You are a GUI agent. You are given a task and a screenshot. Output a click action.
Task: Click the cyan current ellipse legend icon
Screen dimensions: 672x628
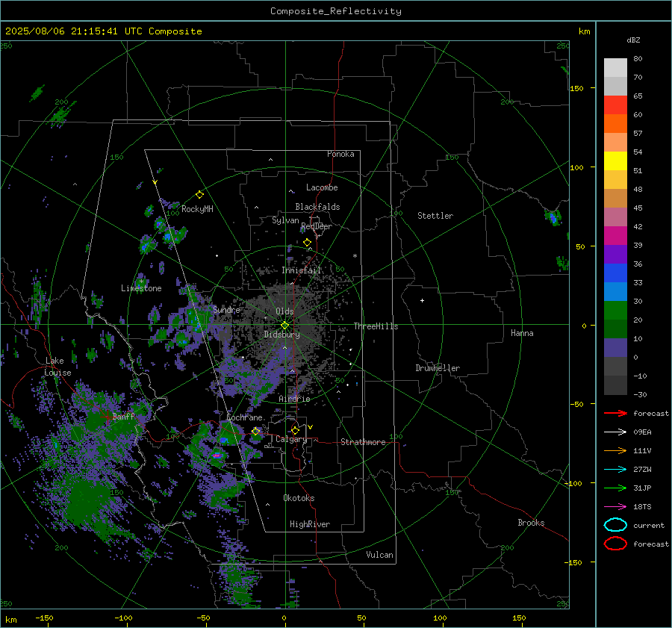pos(615,525)
